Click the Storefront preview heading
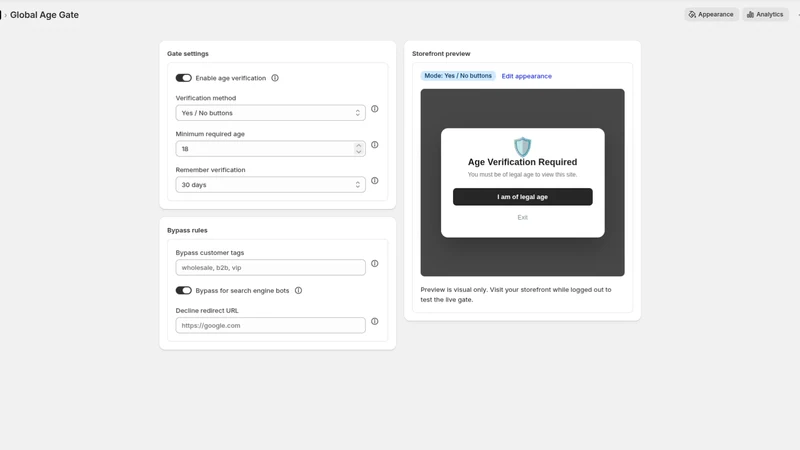The image size is (800, 450). point(441,54)
